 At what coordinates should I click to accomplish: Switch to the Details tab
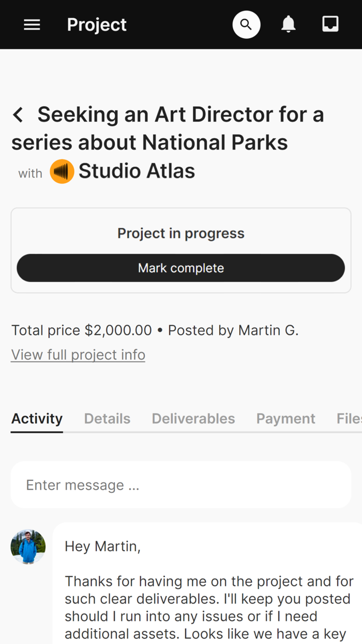tap(107, 418)
